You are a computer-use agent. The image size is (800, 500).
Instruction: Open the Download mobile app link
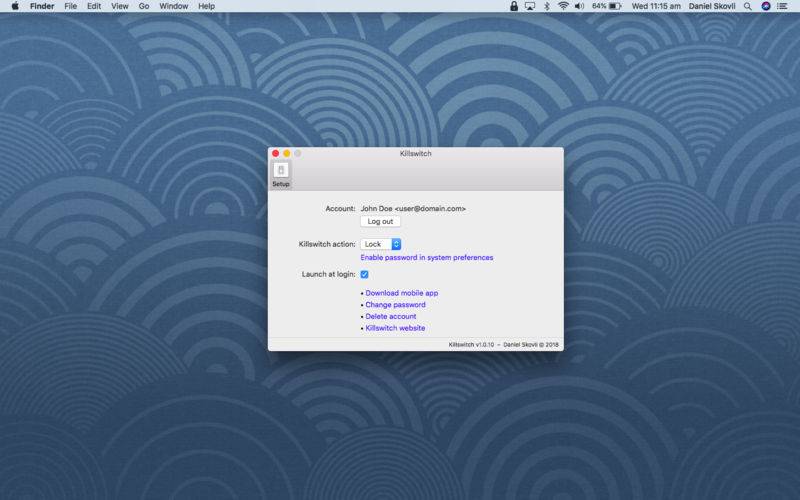pos(402,293)
